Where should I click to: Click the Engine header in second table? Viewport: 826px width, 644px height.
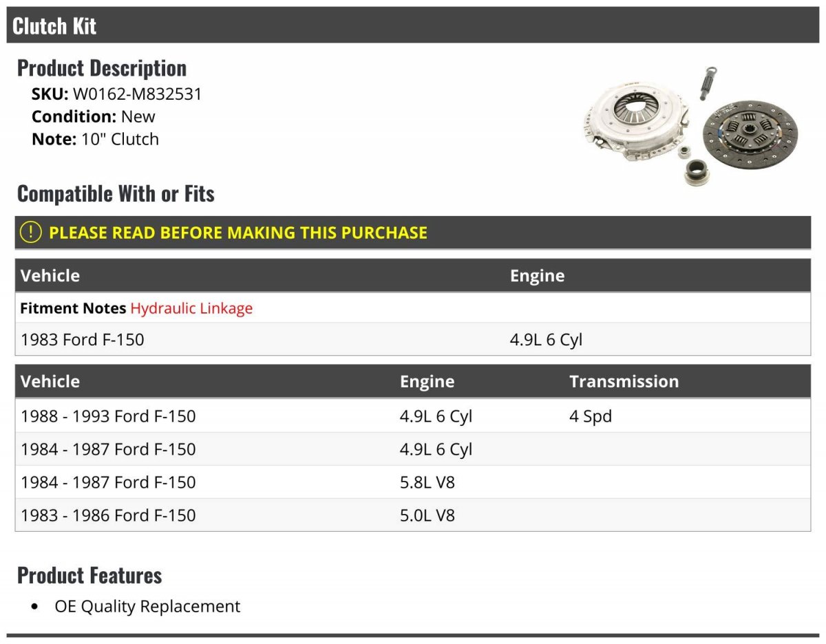click(x=427, y=381)
